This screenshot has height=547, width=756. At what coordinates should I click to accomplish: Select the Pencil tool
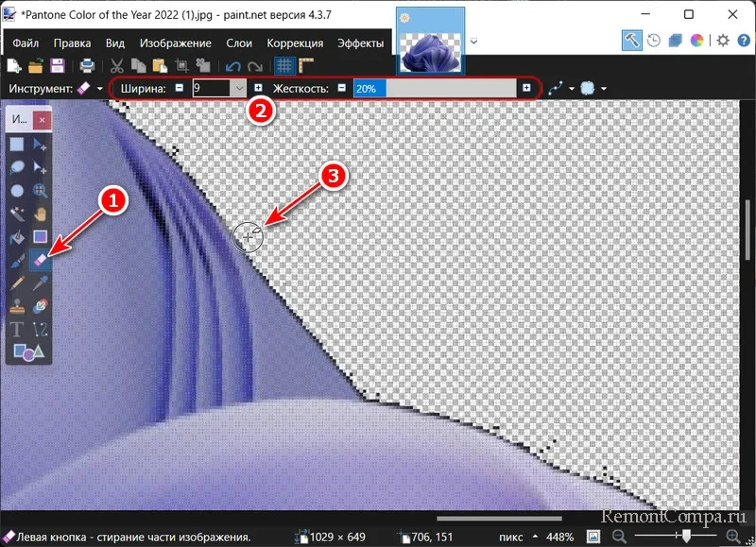pyautogui.click(x=17, y=282)
